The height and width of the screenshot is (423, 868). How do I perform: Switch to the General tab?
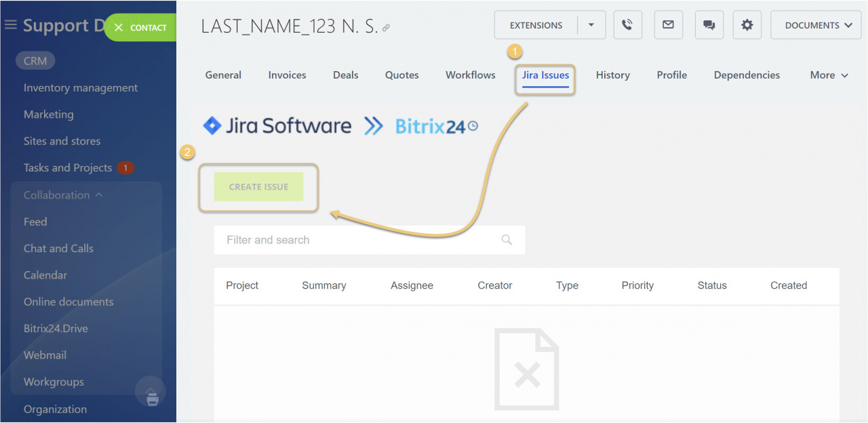223,75
